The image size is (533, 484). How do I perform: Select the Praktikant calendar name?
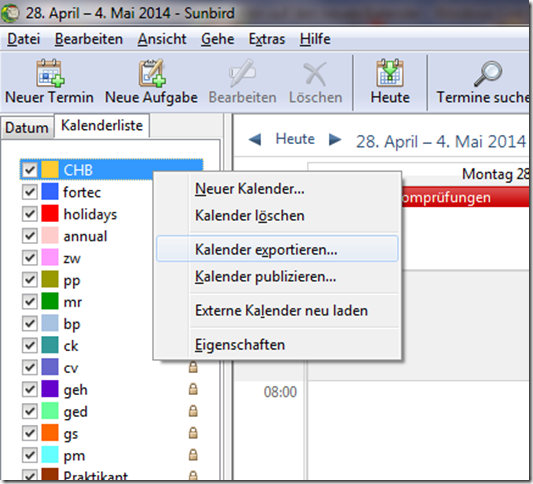[x=96, y=476]
